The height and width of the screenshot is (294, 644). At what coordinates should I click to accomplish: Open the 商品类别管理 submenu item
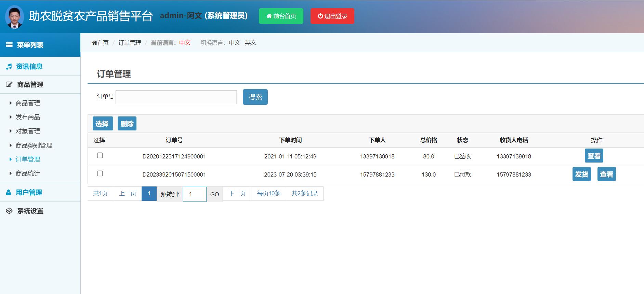coord(34,145)
